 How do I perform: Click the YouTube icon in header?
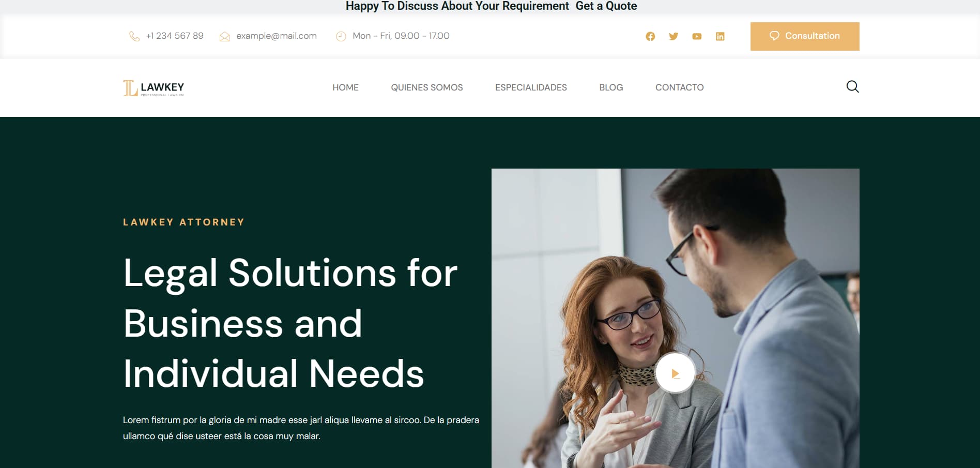pos(697,36)
